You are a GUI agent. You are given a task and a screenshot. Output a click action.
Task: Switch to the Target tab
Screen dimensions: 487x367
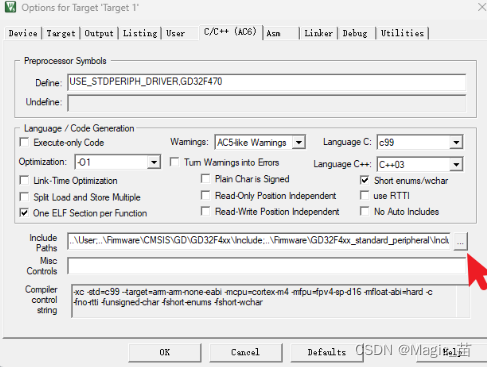pyautogui.click(x=61, y=33)
